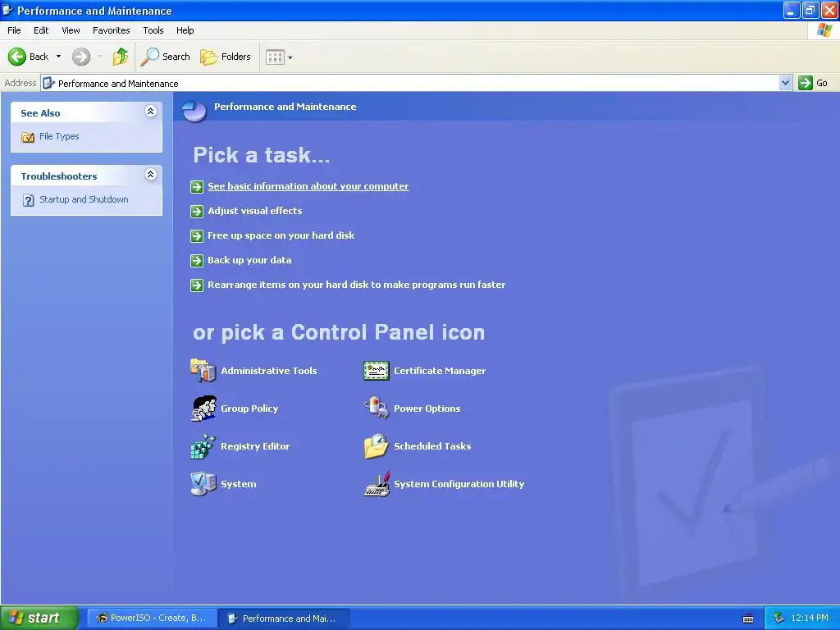840x630 pixels.
Task: Click the arrow icon beside Back up your data
Action: tap(197, 260)
